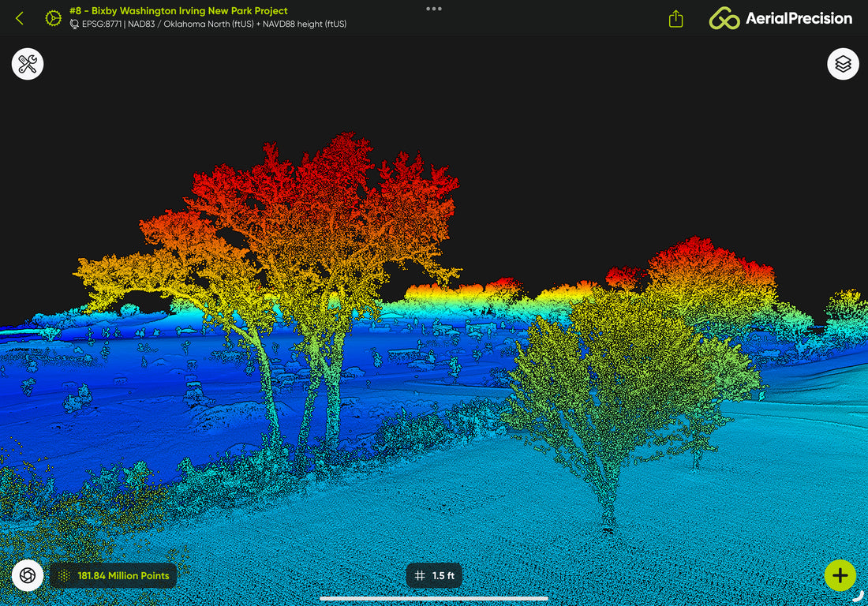This screenshot has height=606, width=868.
Task: Tap the camera aperture capture button
Action: [x=28, y=575]
